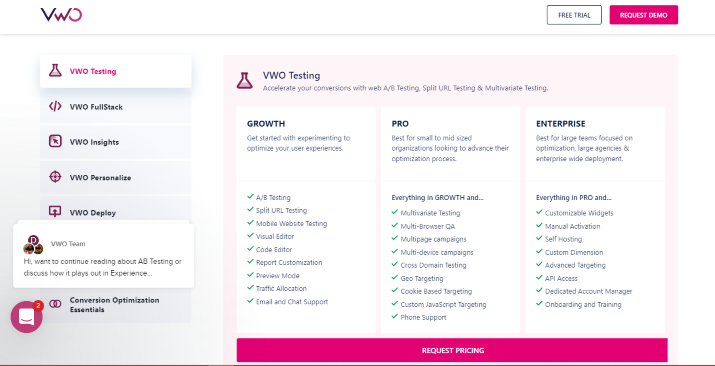Open Conversion Optimization Essentials tab
Viewport: 715px width, 366px height.
(115, 305)
